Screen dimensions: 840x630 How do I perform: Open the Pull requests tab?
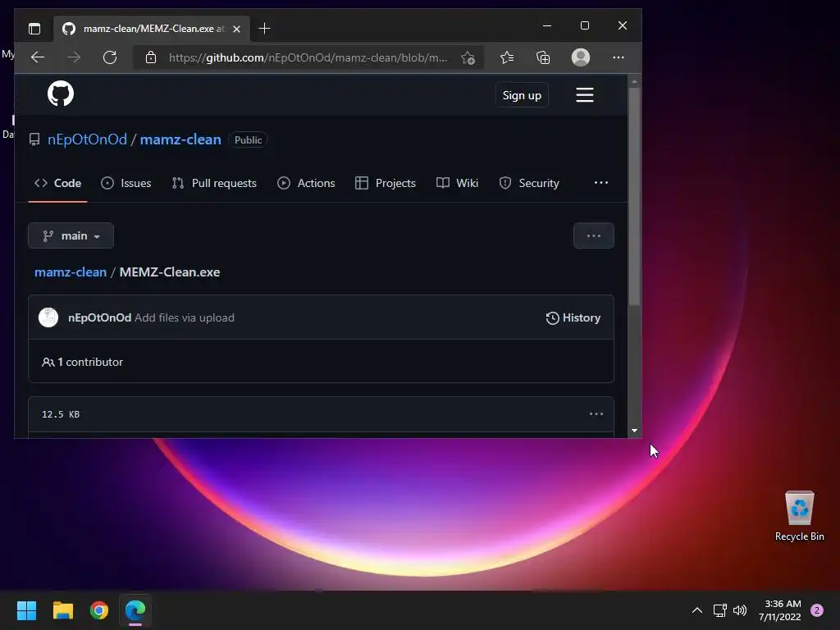coord(214,183)
